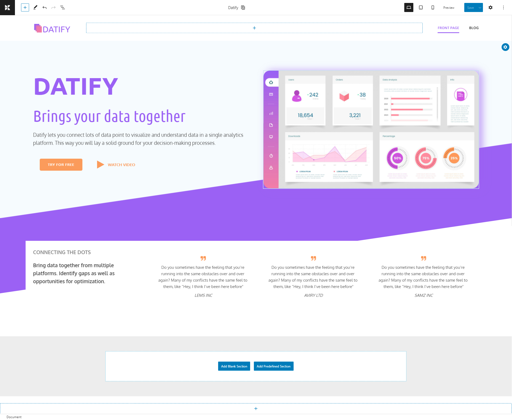This screenshot has width=512, height=420.
Task: Click the bottom Add Section plus icon
Action: (255, 409)
